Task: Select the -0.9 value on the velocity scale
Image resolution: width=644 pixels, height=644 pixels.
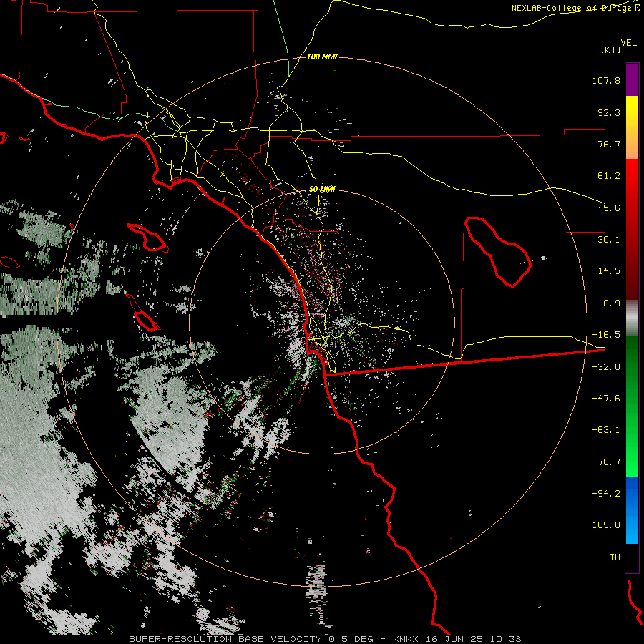Action: point(609,303)
